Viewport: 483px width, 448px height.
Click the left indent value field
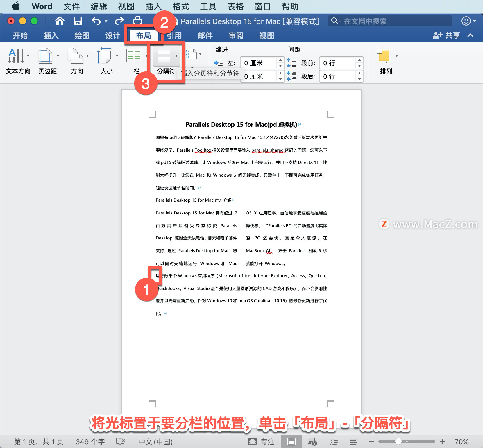258,63
